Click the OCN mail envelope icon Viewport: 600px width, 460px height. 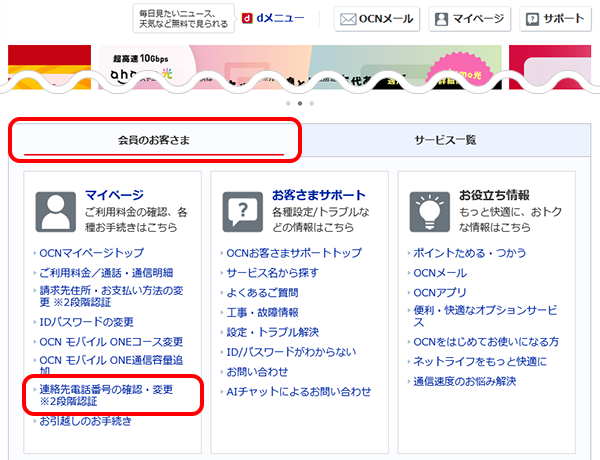[348, 19]
